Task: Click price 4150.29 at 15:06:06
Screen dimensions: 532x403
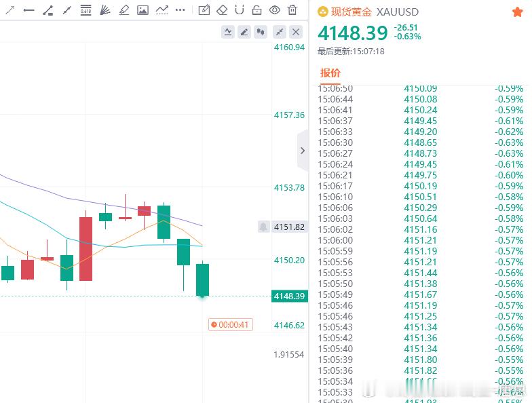Action: 421,208
